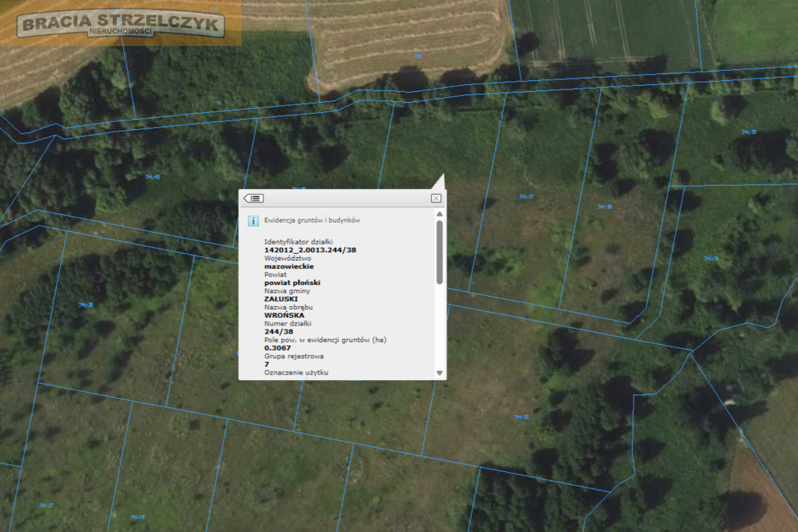Image resolution: width=798 pixels, height=532 pixels.
Task: Click parcel label 244/33 on the map
Action: [521, 417]
